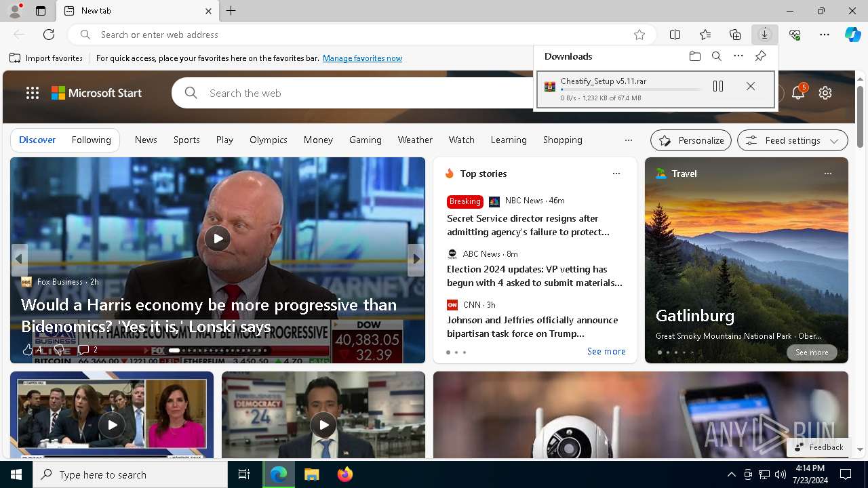Show hidden tray icons chevron

(x=731, y=474)
